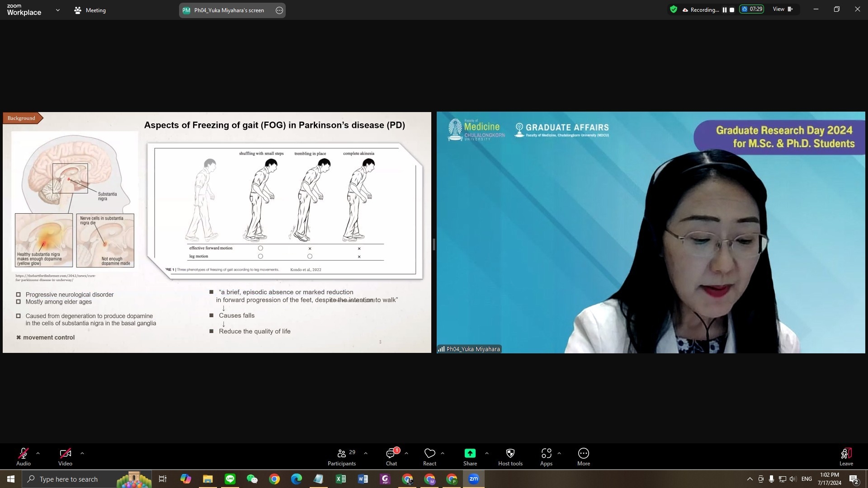
Task: Expand audio options chevron
Action: tap(38, 453)
